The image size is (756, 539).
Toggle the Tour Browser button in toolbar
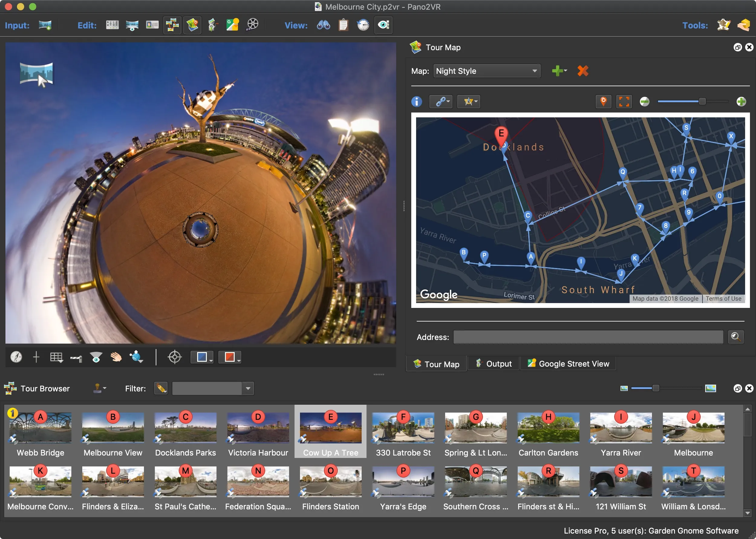point(172,25)
